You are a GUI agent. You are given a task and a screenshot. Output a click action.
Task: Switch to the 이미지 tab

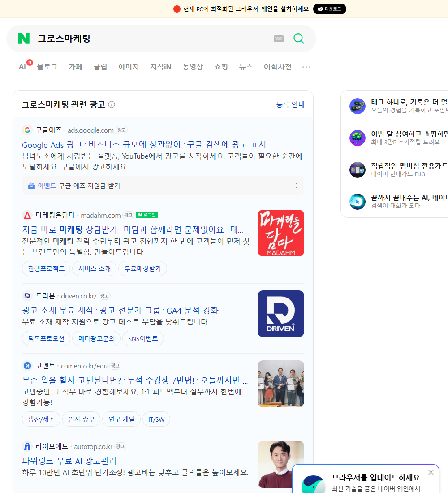click(129, 67)
